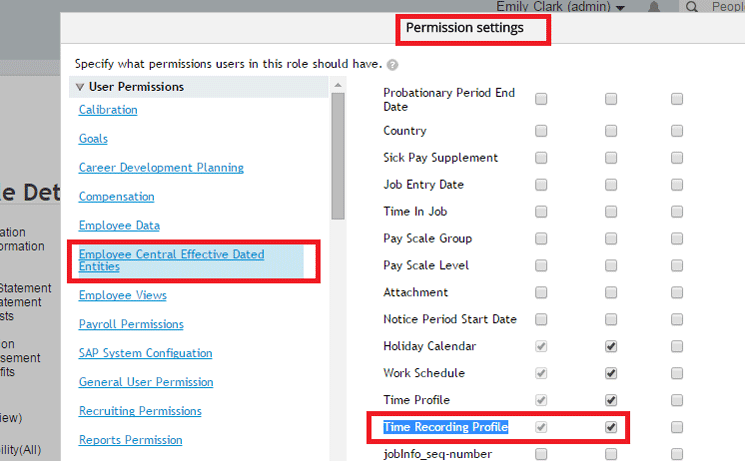Tick third checkbox for Work Schedule
The image size is (745, 461).
click(677, 374)
